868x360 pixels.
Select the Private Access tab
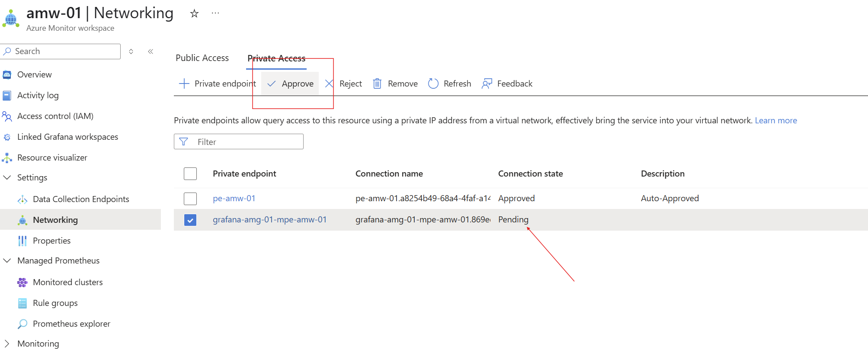click(276, 58)
